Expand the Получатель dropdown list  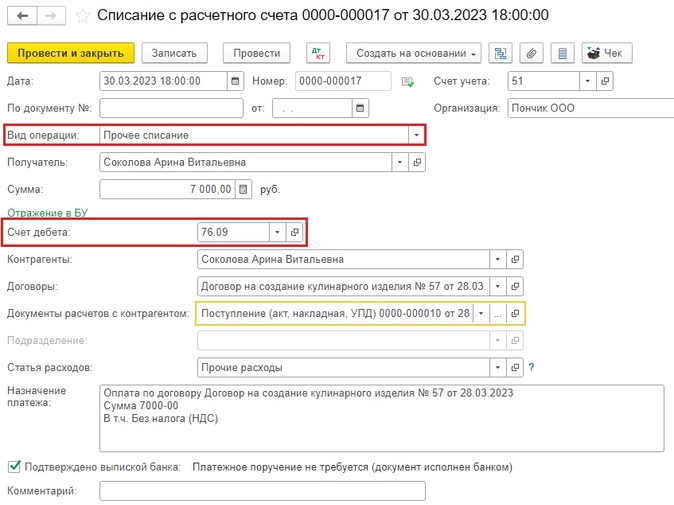(x=400, y=162)
